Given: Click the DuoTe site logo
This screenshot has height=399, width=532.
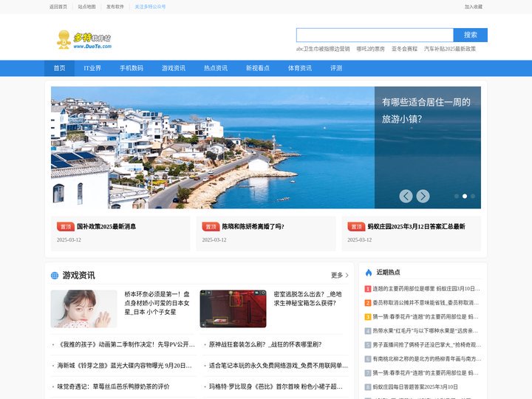Looking at the screenshot, I should tap(83, 40).
